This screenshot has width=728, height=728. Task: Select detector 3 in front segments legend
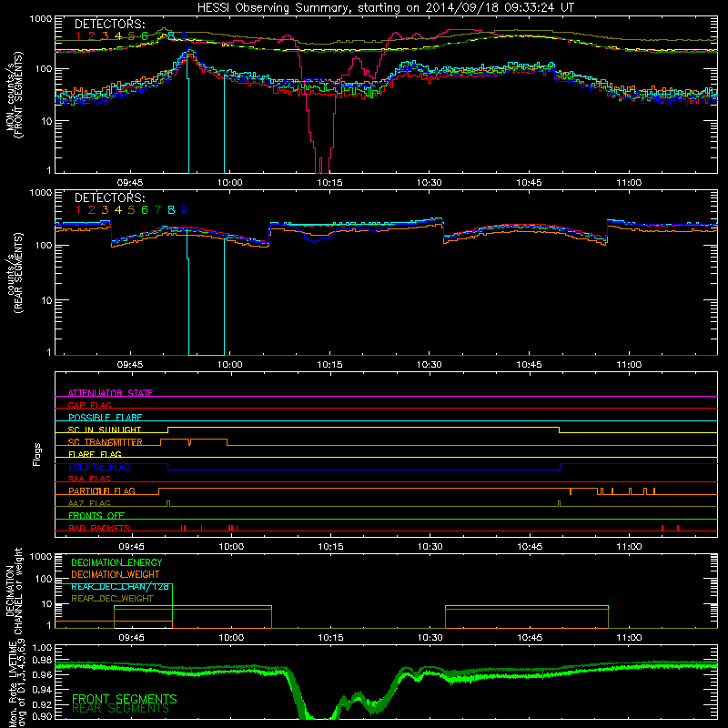point(105,36)
